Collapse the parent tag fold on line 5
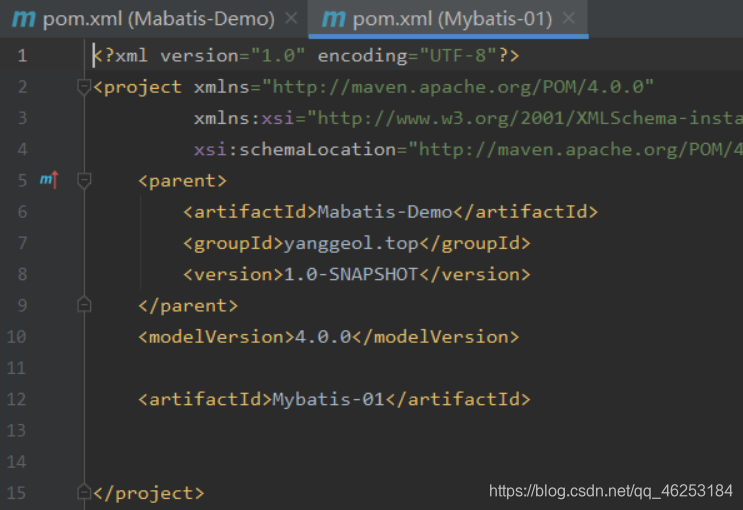Image resolution: width=743 pixels, height=510 pixels. tap(84, 181)
